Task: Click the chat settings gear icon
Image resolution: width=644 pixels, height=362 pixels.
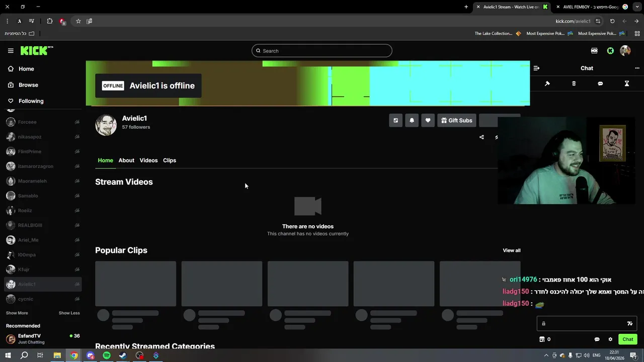Action: point(610,339)
